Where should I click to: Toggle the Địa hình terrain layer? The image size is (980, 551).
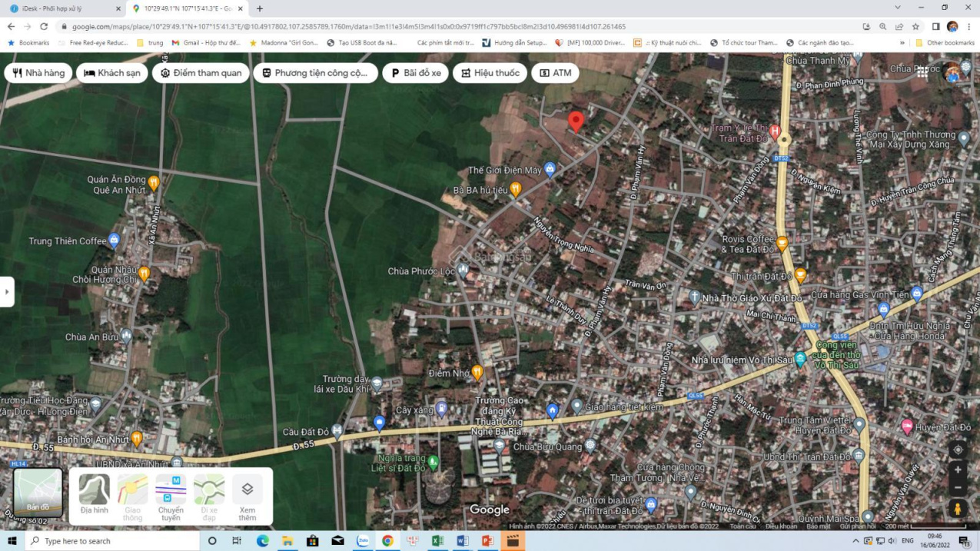click(x=95, y=494)
